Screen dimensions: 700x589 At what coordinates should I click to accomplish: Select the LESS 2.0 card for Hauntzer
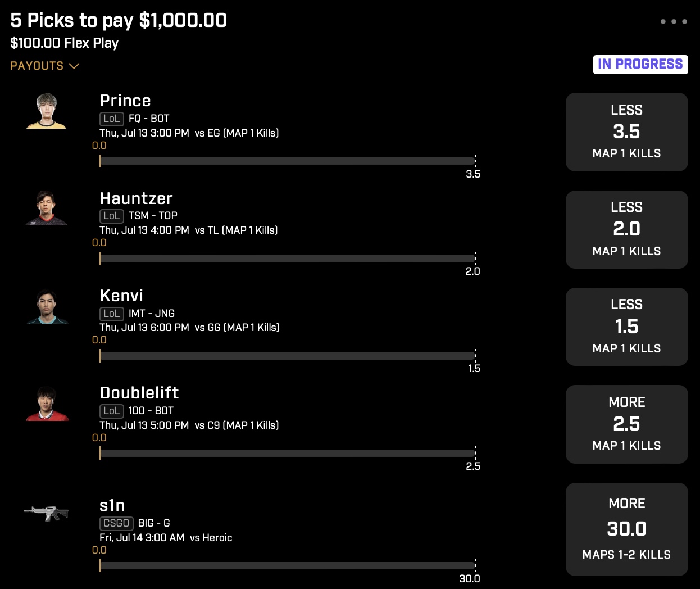[x=626, y=229]
